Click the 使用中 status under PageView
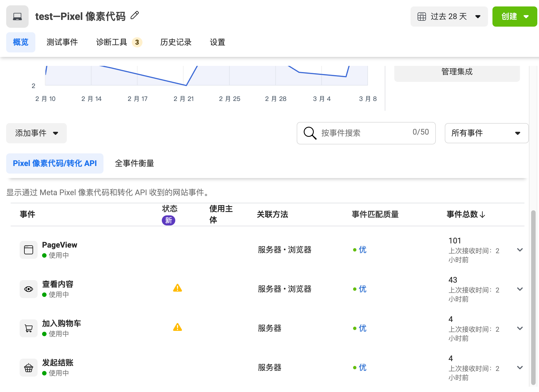Viewport: 539px width, 392px height. (56, 255)
